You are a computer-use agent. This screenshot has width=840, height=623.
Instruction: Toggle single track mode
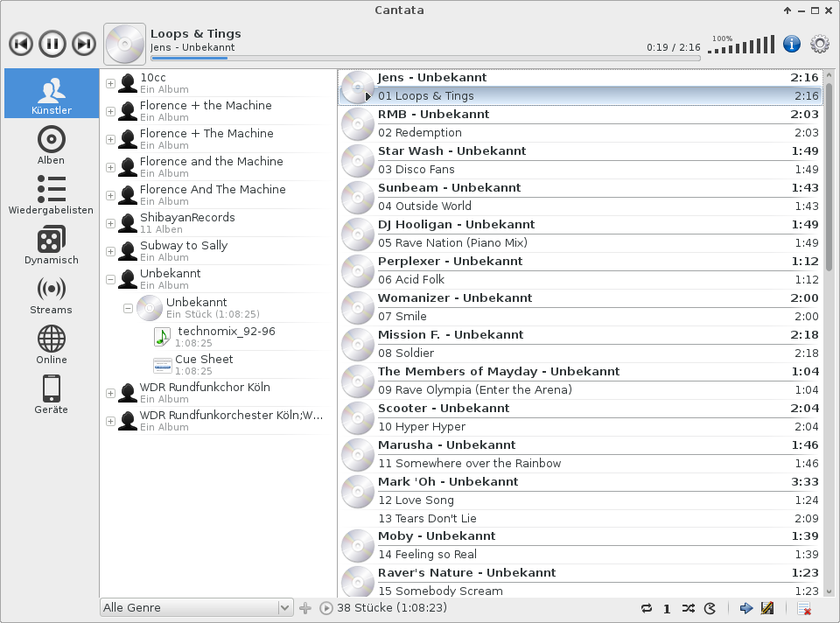[x=667, y=608]
